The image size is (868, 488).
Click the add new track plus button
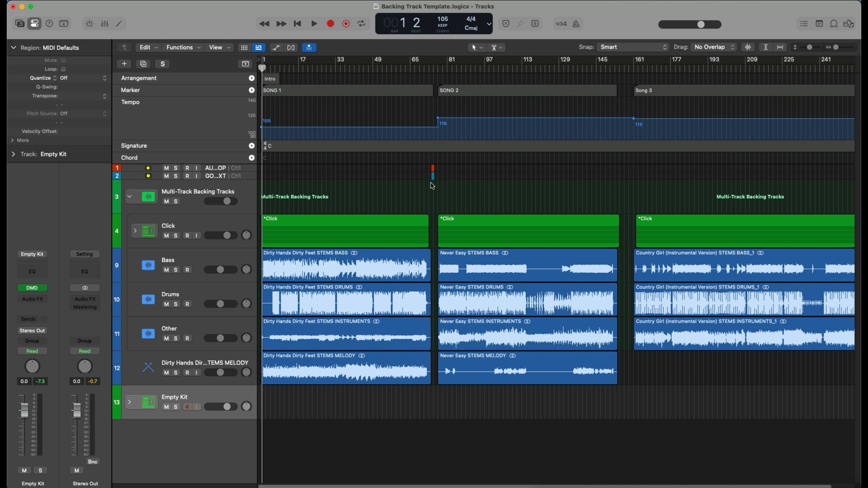[124, 64]
